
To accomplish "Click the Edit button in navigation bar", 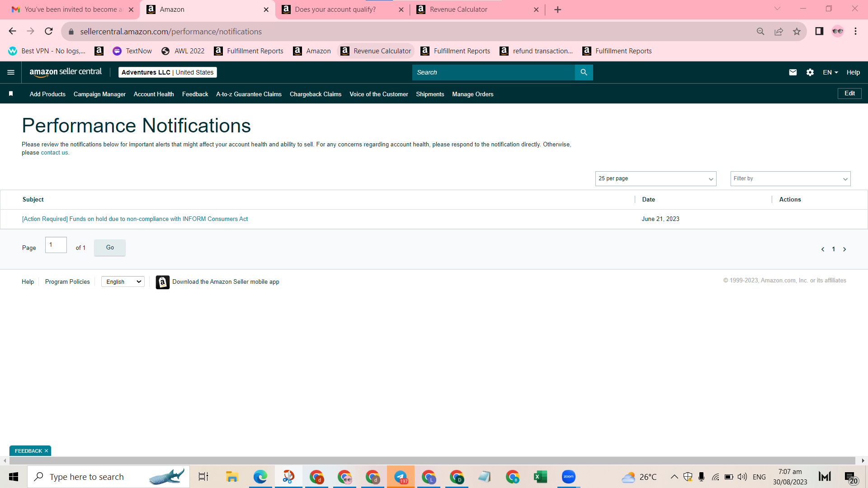I will tap(849, 94).
